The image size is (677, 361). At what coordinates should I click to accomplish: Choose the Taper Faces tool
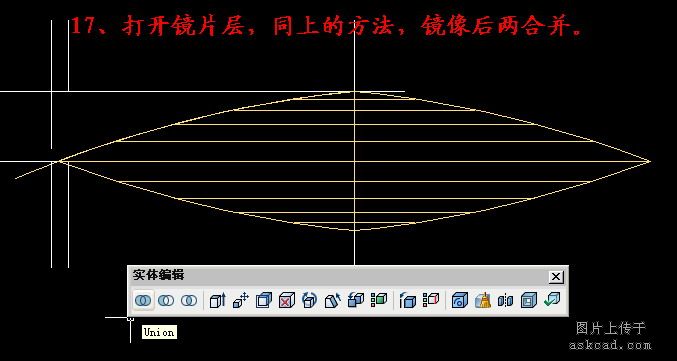coord(332,300)
